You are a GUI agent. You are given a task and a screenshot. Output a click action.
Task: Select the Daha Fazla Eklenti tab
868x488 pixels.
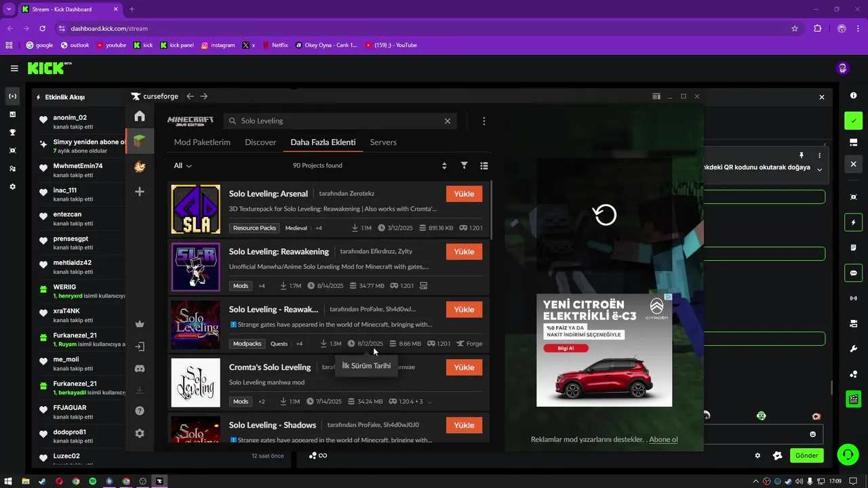tap(323, 142)
